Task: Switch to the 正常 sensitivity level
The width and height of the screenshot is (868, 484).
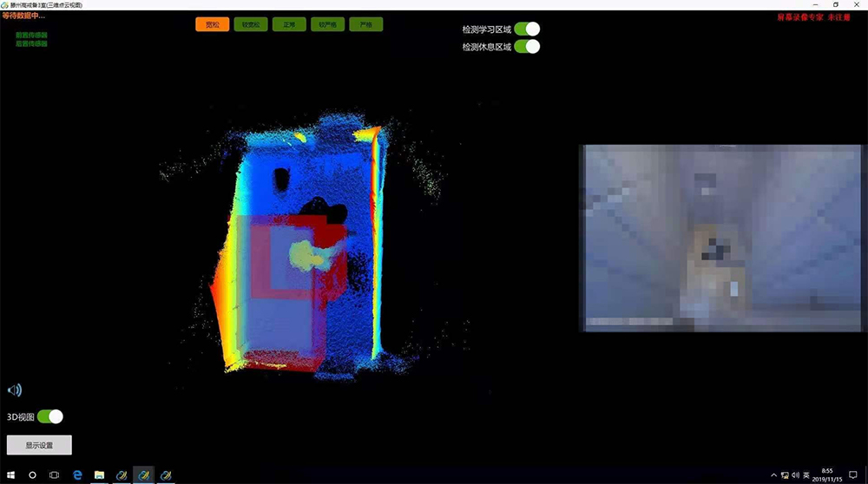Action: click(x=289, y=24)
